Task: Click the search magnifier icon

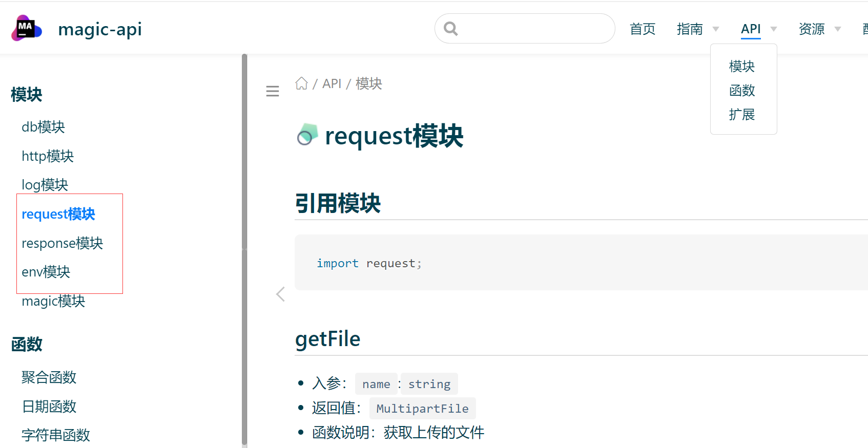Action: point(450,29)
